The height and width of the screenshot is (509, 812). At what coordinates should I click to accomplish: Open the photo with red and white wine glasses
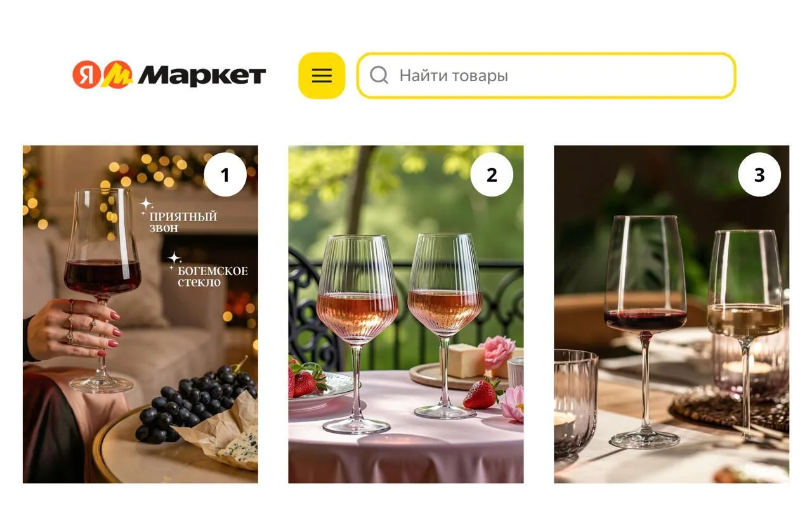click(672, 314)
